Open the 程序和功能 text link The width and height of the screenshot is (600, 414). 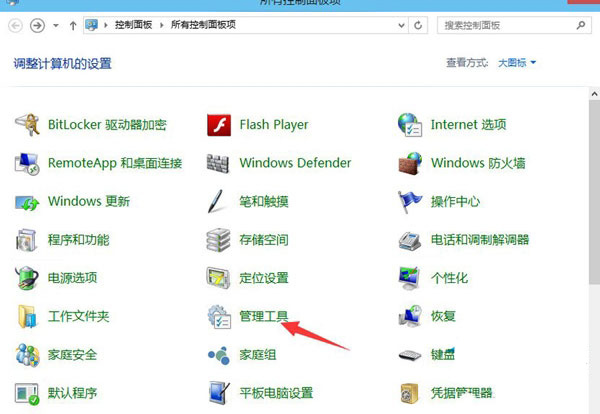tap(78, 240)
